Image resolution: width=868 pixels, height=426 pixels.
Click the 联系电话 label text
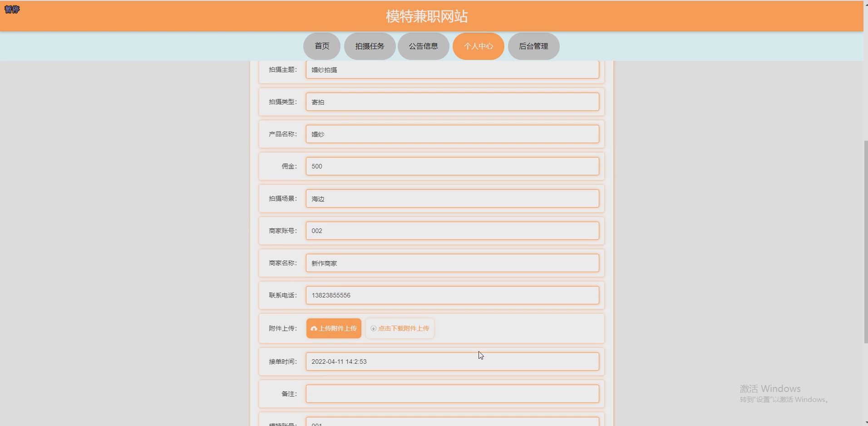pyautogui.click(x=282, y=295)
